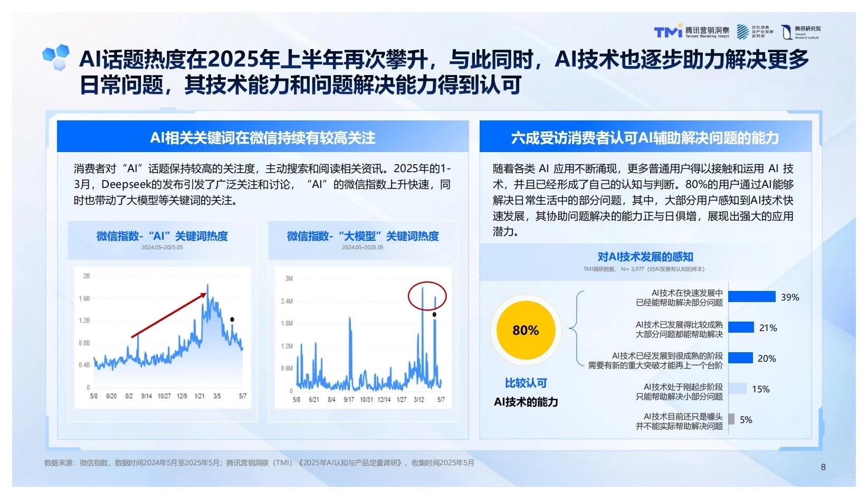Image resolution: width=868 pixels, height=499 pixels.
Task: Click the '2.4M' axis label in 大模型 chart
Action: 287,301
